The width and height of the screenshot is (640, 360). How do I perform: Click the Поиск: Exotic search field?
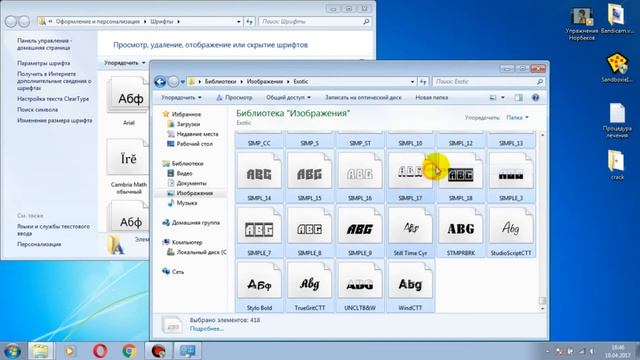[488, 82]
